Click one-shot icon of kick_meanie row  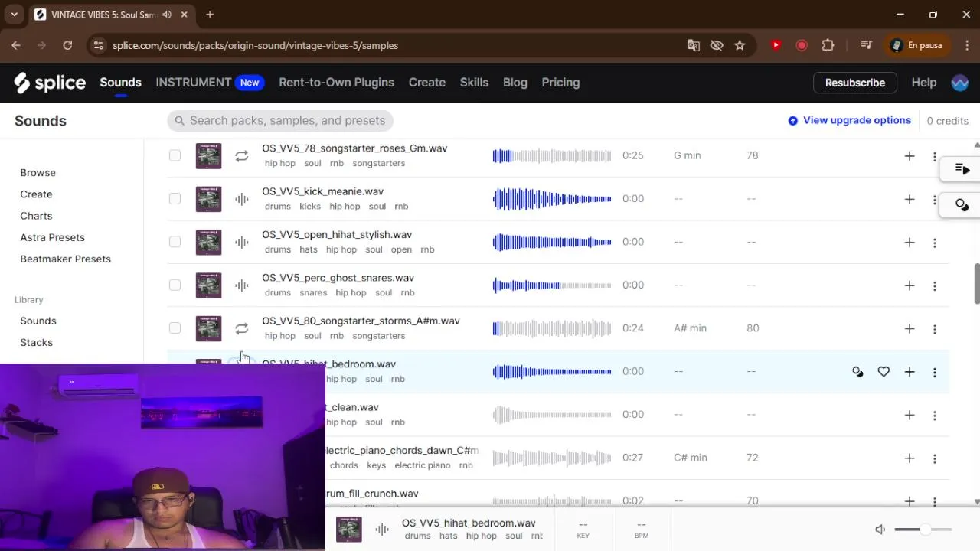[242, 199]
